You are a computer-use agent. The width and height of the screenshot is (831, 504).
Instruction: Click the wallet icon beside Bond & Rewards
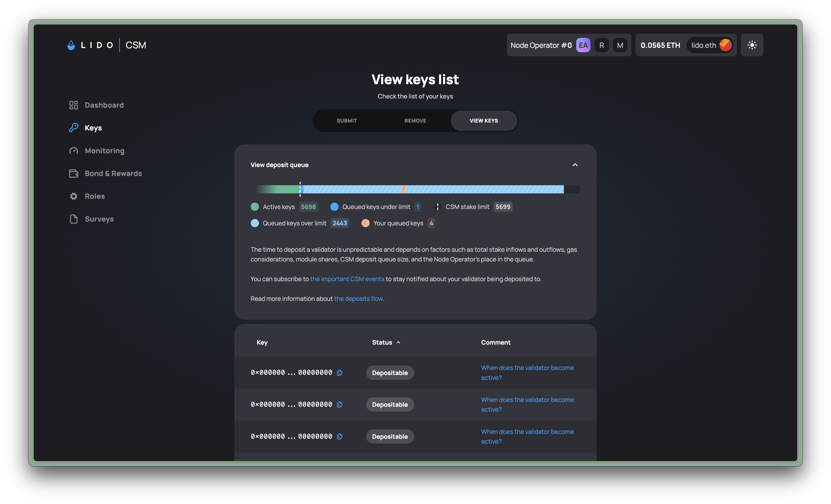[x=73, y=173]
